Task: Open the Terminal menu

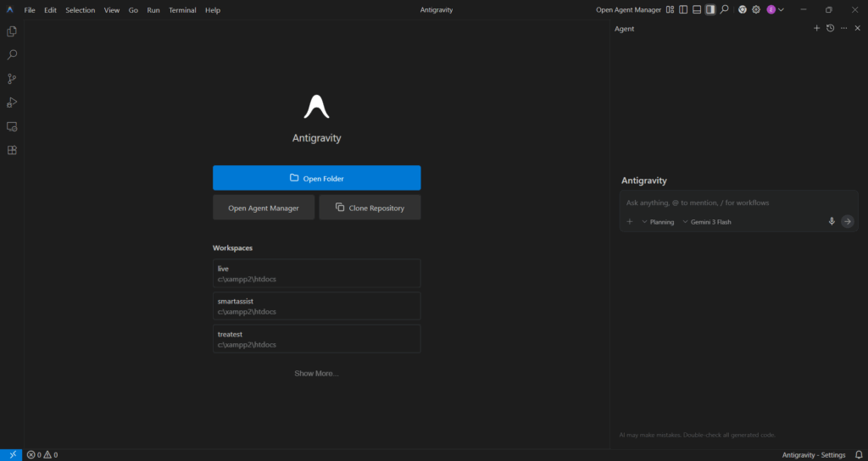Action: point(182,10)
